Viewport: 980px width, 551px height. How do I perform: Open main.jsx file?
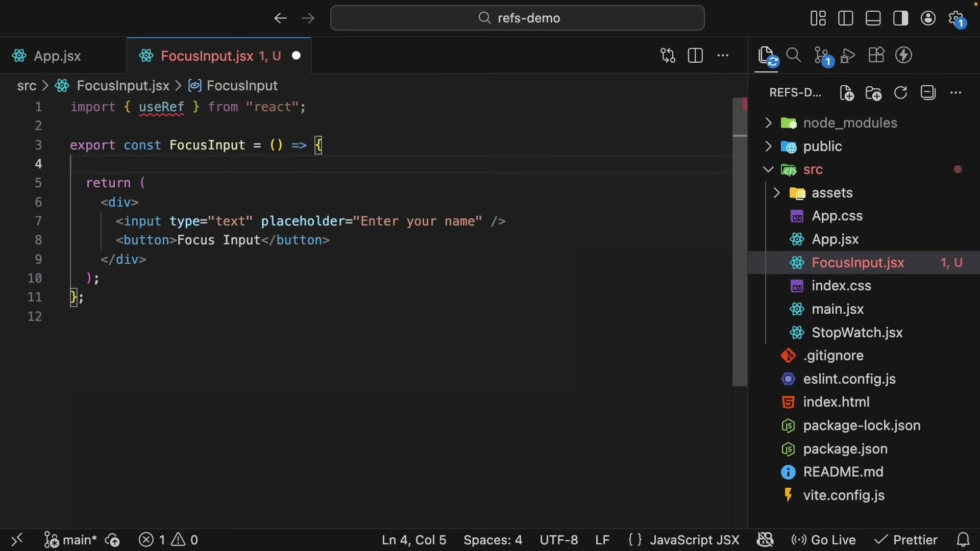click(864, 309)
